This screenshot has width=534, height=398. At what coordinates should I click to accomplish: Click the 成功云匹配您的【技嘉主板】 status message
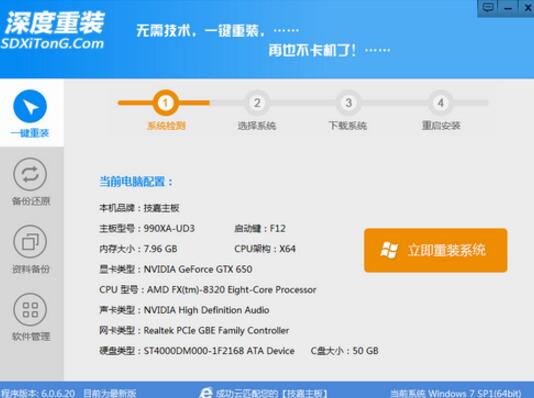point(272,394)
